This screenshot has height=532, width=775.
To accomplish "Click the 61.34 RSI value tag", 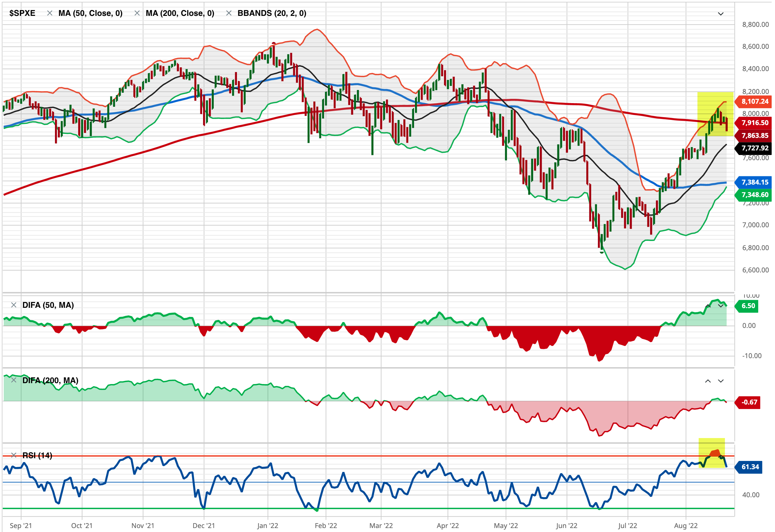I will [750, 467].
